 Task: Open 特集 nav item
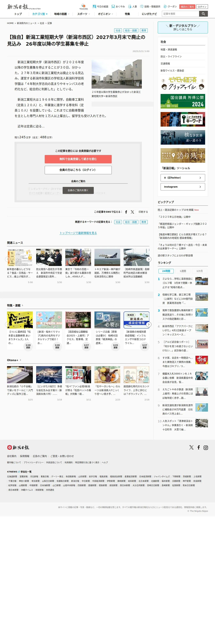(127, 14)
